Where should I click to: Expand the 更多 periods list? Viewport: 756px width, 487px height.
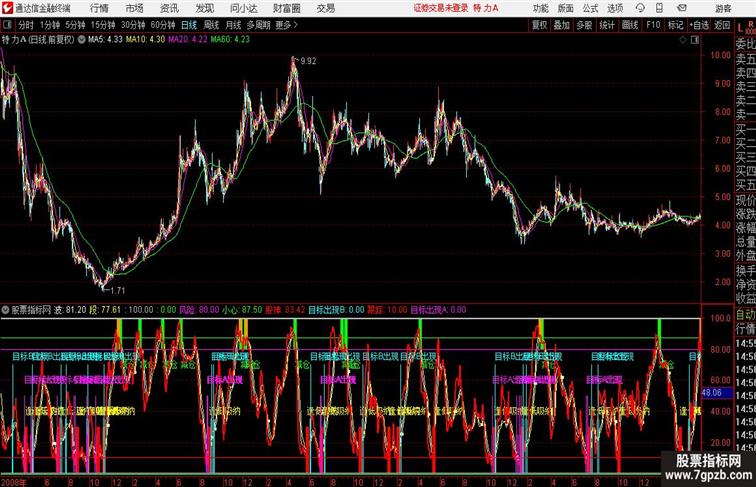tap(286, 25)
